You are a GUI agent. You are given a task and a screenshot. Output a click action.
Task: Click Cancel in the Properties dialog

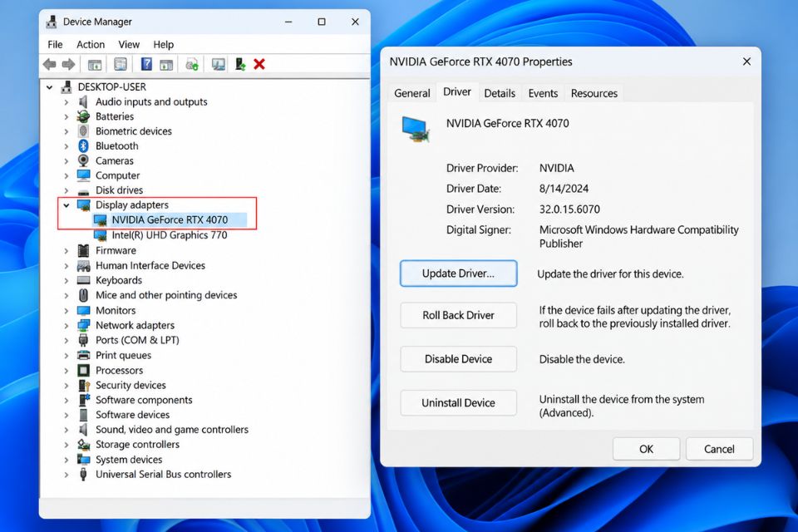coord(719,449)
